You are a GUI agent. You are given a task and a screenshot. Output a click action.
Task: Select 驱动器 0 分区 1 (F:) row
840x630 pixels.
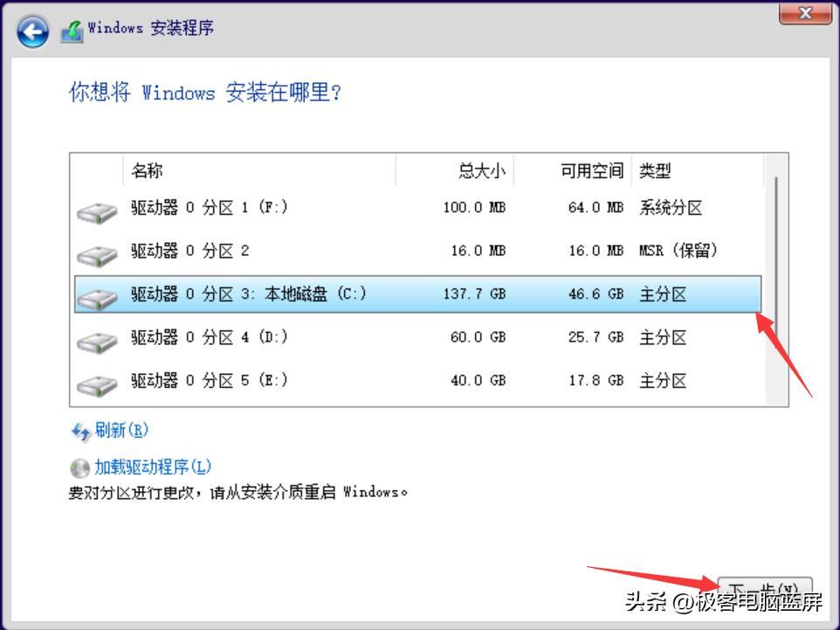418,207
